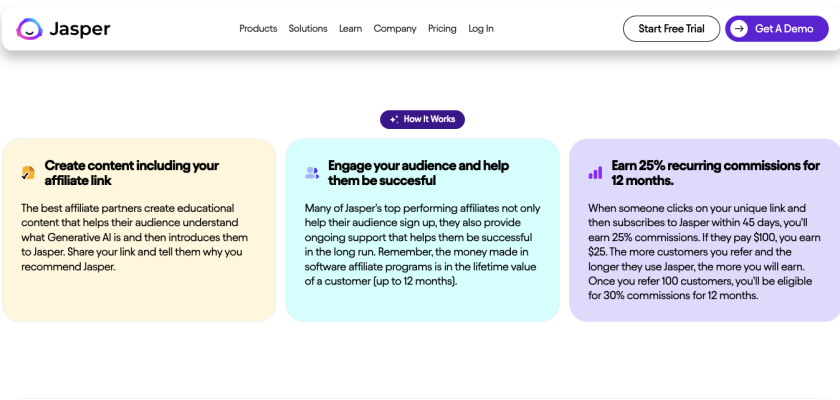This screenshot has height=400, width=840.
Task: Click the bar chart icon on commissions card
Action: pos(595,173)
